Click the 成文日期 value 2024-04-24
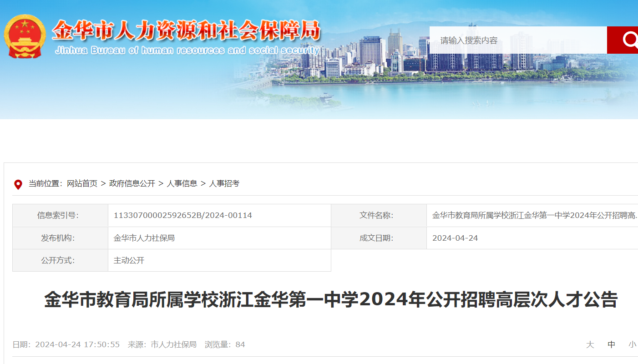 [x=455, y=238]
